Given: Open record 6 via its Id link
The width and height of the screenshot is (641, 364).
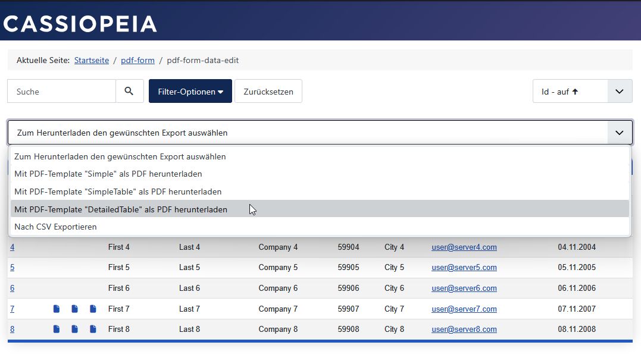Looking at the screenshot, I should 12,288.
